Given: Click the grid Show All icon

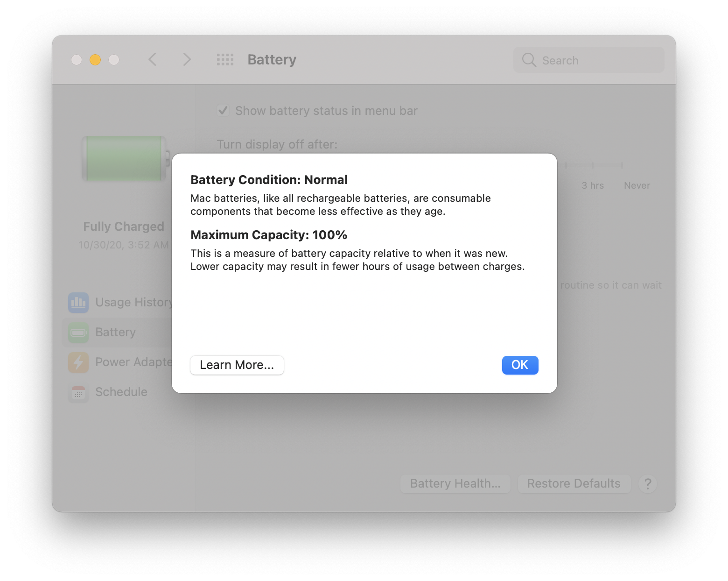Looking at the screenshot, I should (224, 59).
